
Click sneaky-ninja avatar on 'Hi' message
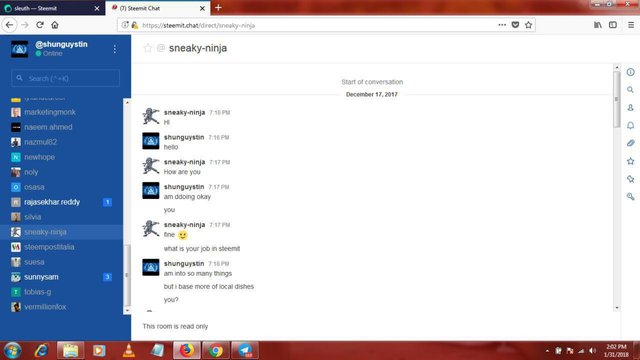151,116
